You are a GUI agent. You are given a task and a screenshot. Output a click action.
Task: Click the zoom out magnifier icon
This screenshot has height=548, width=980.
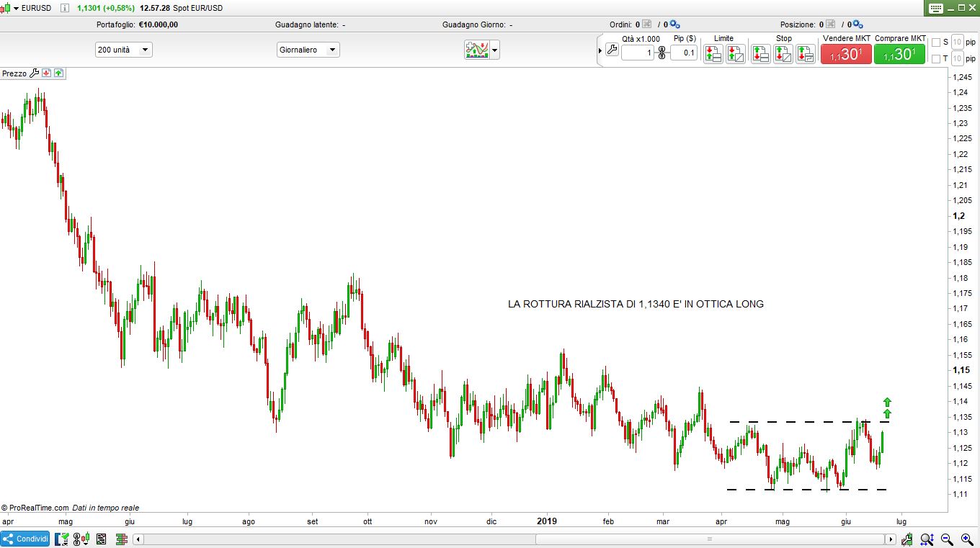(x=947, y=539)
